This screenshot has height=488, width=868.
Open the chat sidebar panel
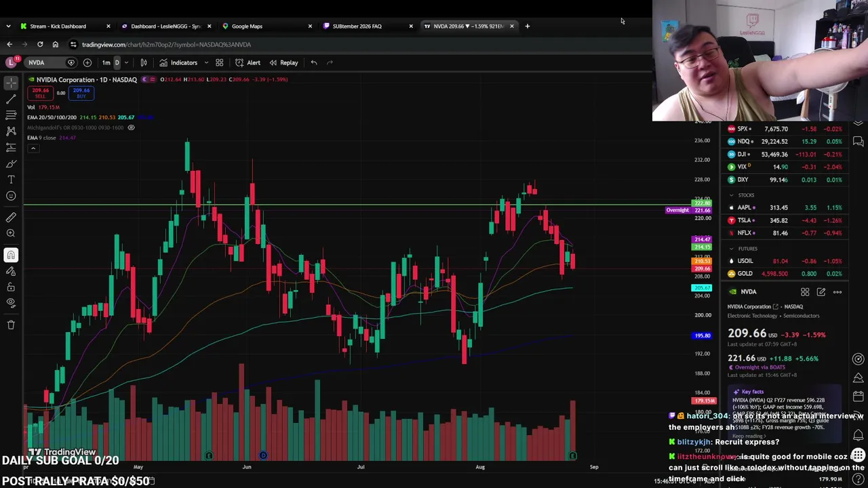[x=858, y=141]
